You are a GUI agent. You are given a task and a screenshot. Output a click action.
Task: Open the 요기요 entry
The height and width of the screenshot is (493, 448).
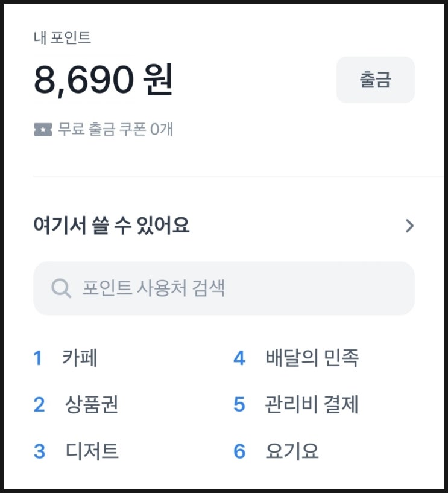coord(292,451)
